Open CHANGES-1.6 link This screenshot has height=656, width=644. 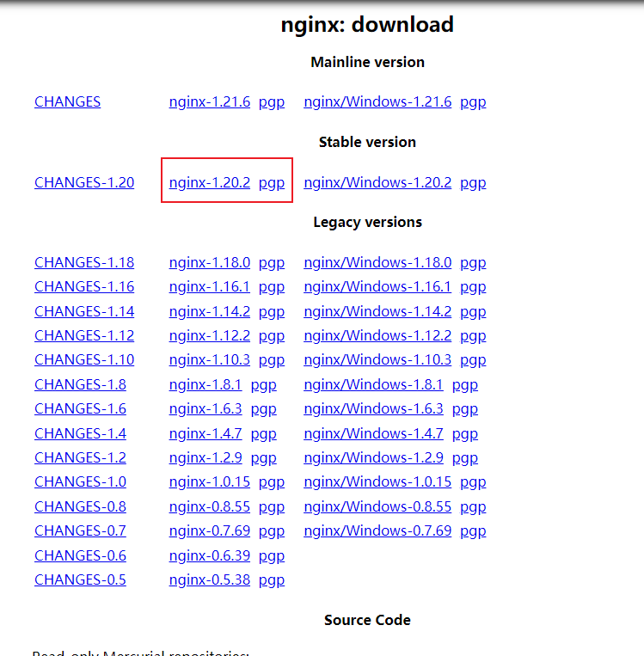point(80,408)
